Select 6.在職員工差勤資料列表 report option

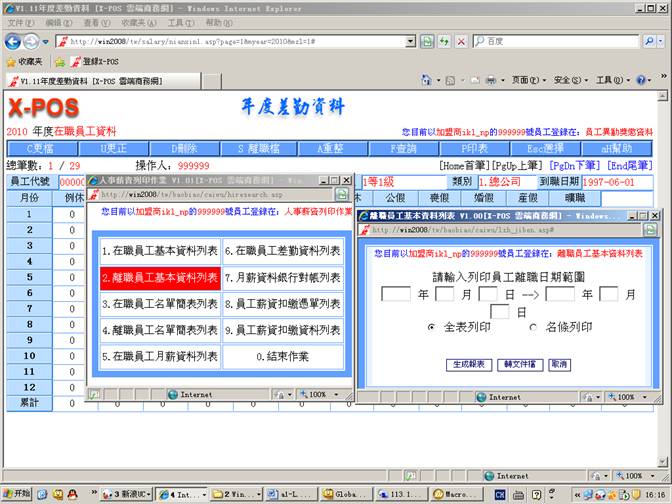(282, 252)
